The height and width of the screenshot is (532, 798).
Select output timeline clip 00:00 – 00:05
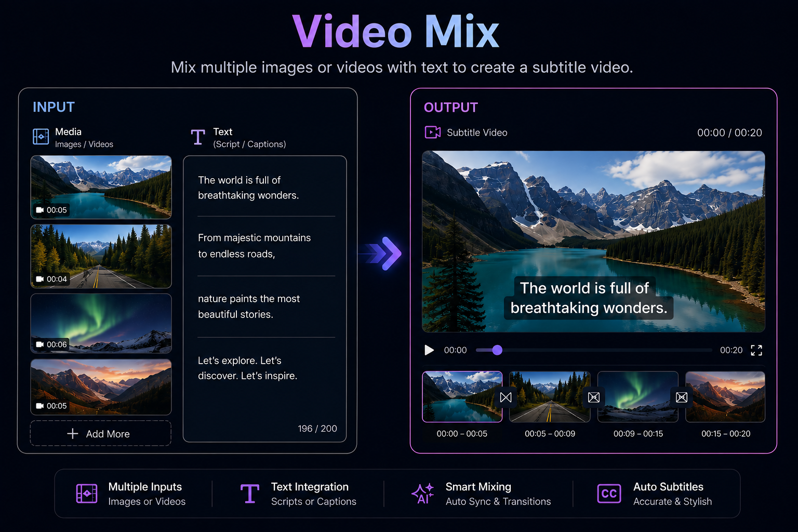(462, 396)
